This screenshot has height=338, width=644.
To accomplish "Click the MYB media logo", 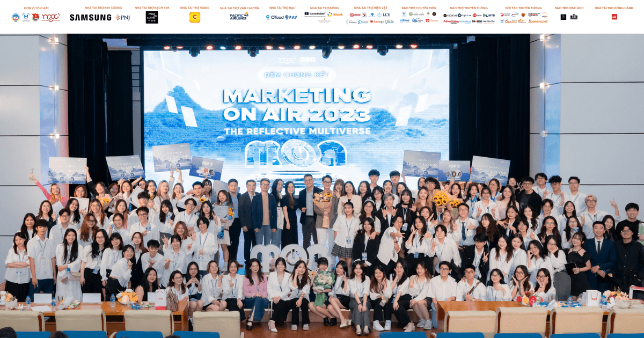I will click(489, 16).
